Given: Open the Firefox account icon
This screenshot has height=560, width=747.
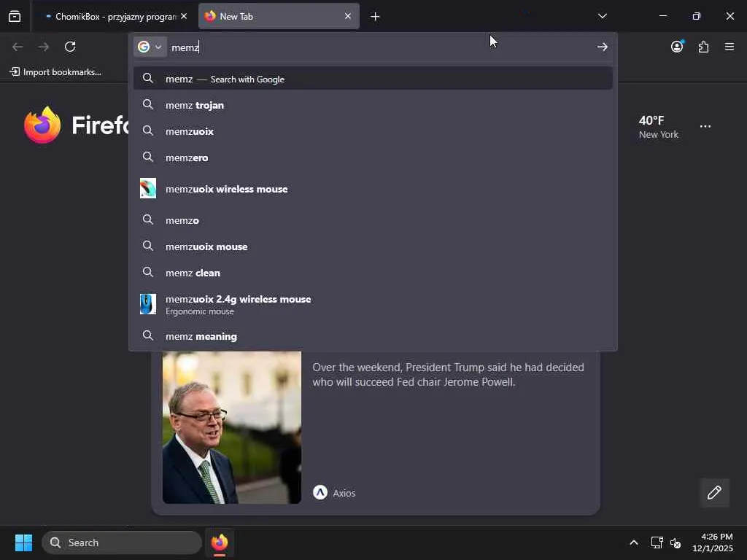Looking at the screenshot, I should 677,46.
